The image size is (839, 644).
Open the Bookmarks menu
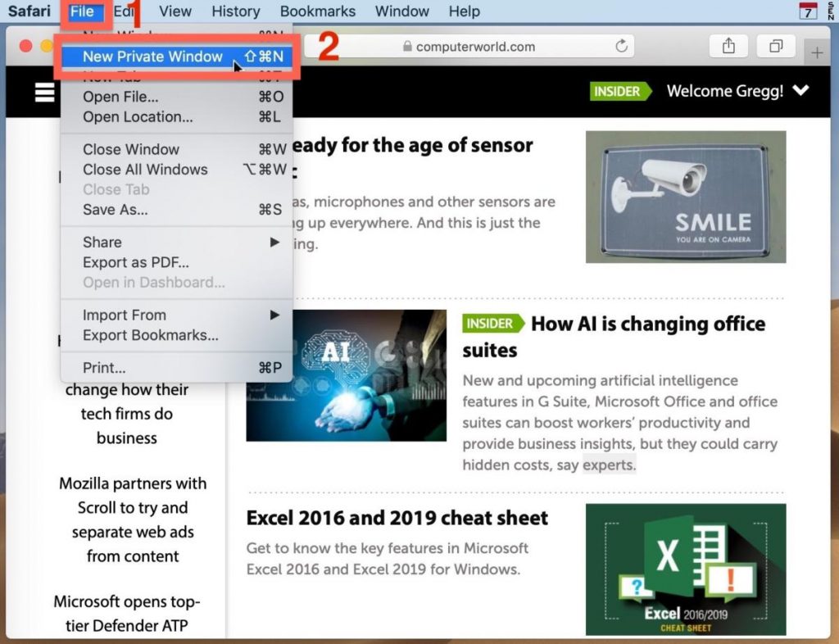pos(317,11)
